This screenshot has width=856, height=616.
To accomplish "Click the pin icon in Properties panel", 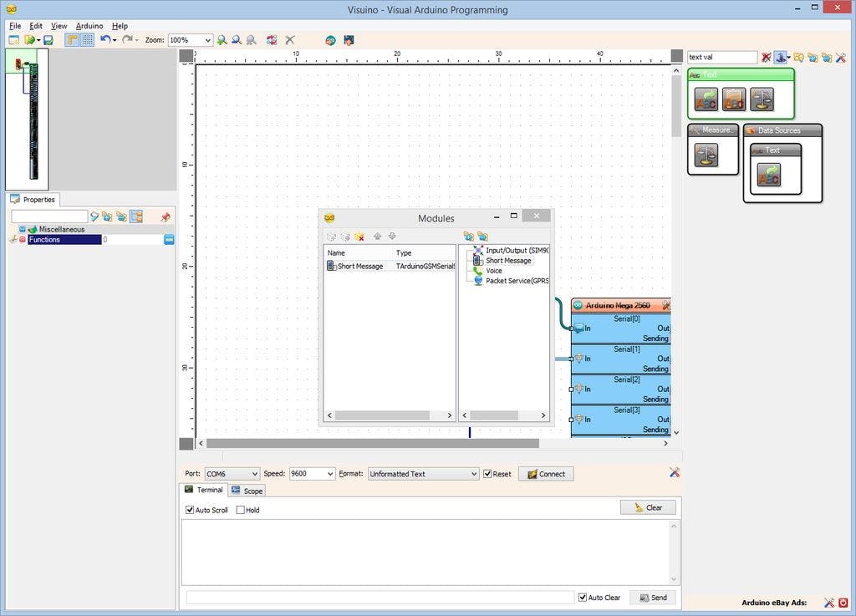I will click(x=165, y=216).
